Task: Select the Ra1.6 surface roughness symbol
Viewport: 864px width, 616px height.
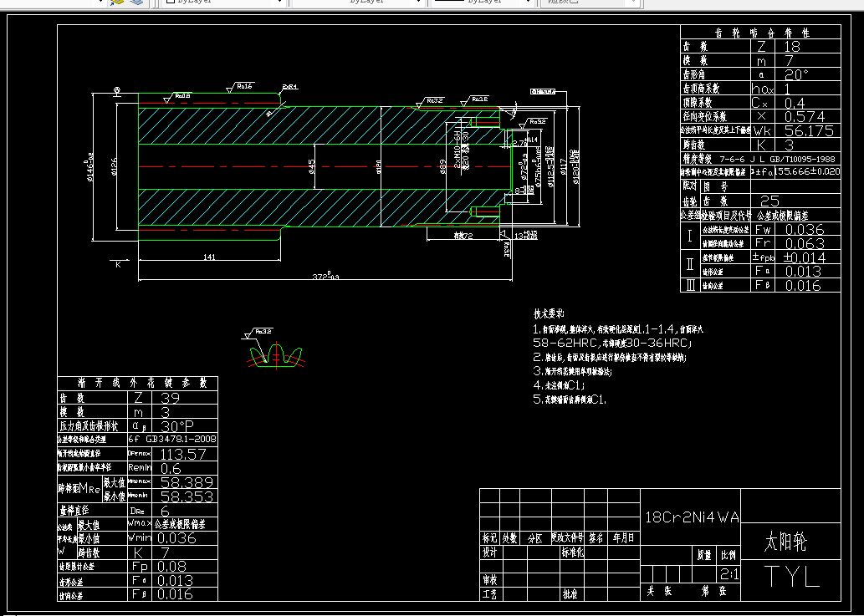Action: (240, 87)
